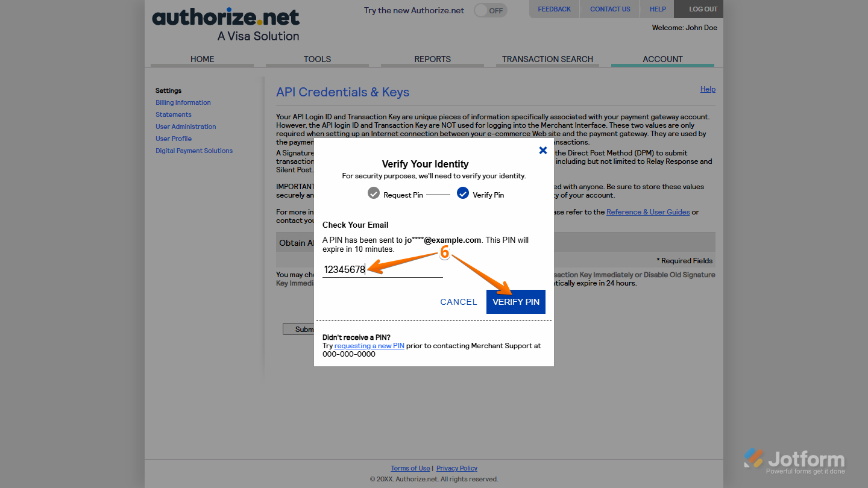Open the TRANSACTION SEARCH tab
This screenshot has width=868, height=488.
coord(547,58)
